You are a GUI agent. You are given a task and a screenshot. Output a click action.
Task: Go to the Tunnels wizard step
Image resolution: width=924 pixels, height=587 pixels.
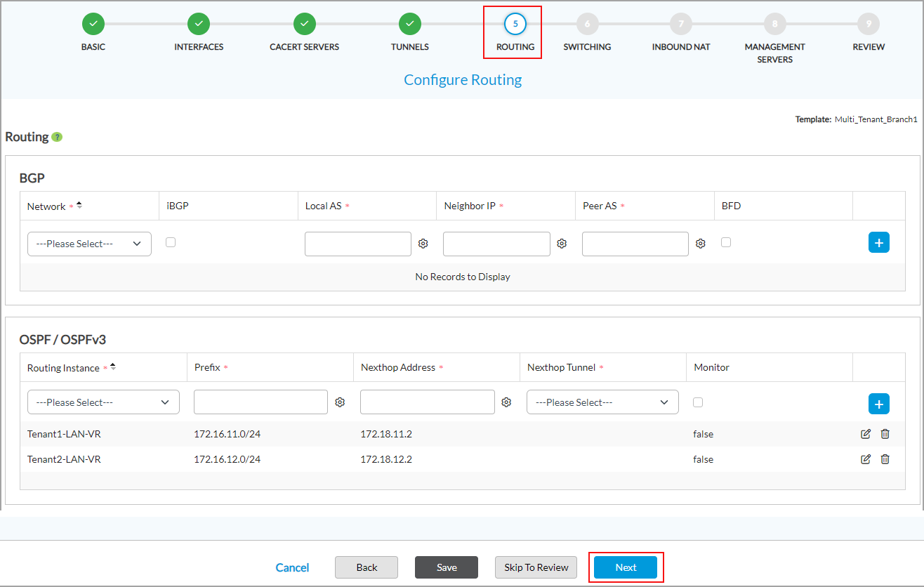410,25
